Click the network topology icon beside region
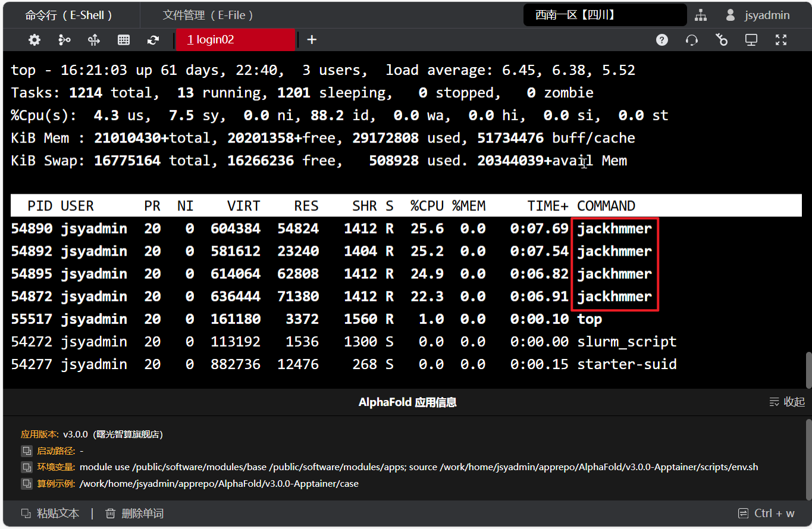Screen dimensions: 812x529 [x=701, y=15]
